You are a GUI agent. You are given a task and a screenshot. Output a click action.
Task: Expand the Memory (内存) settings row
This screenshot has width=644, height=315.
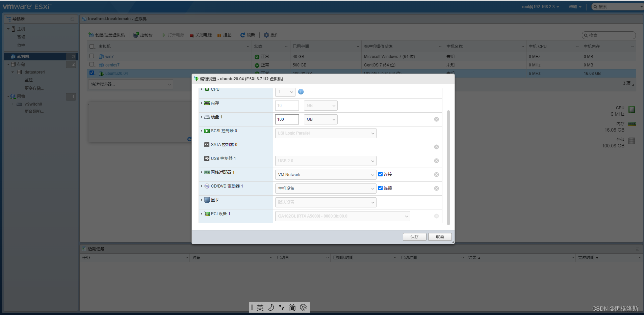tap(202, 103)
